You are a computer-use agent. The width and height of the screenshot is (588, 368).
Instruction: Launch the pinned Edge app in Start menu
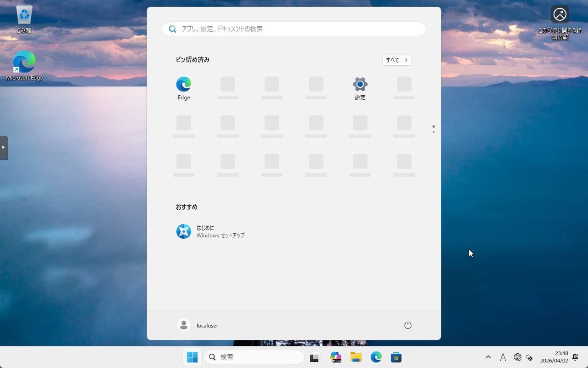click(x=183, y=87)
